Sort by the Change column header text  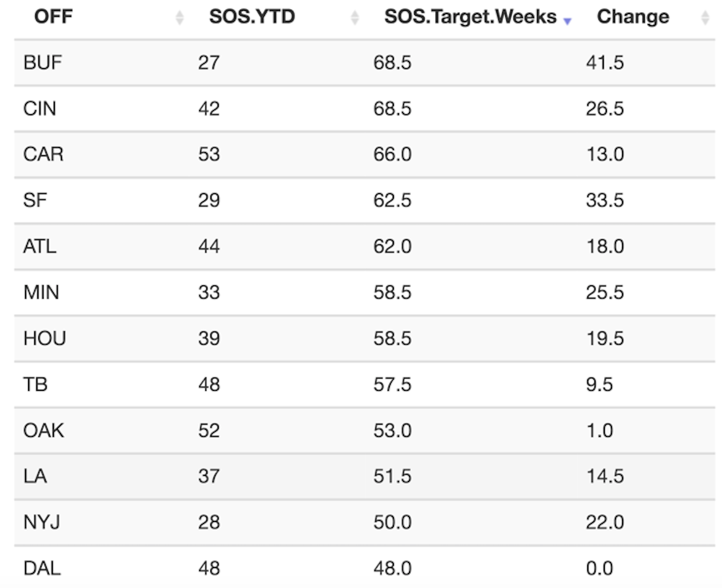click(633, 17)
